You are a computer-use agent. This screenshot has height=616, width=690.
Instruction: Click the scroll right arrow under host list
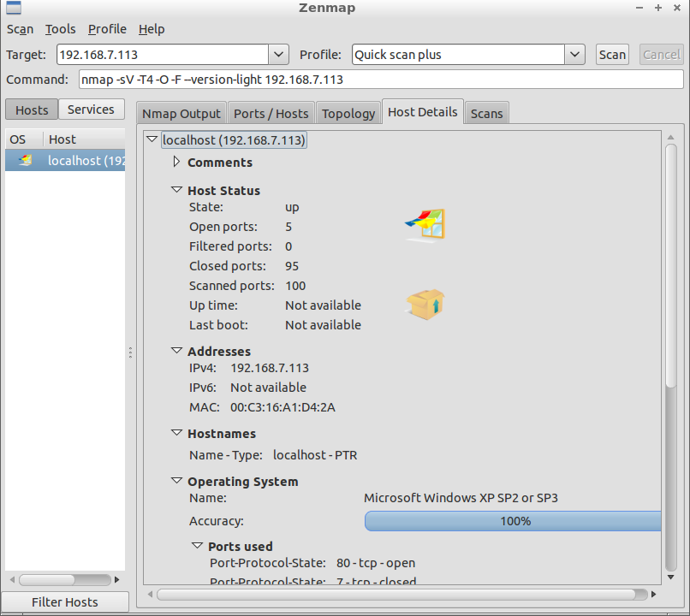click(x=117, y=580)
